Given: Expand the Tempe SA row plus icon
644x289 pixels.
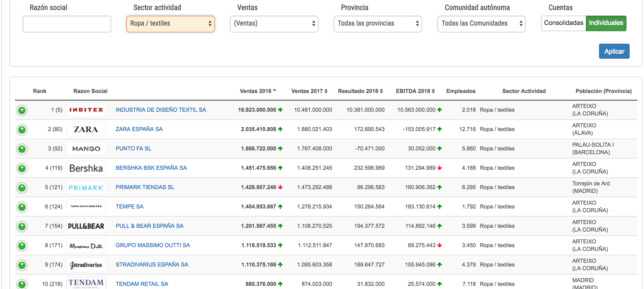Looking at the screenshot, I should click(x=22, y=207).
